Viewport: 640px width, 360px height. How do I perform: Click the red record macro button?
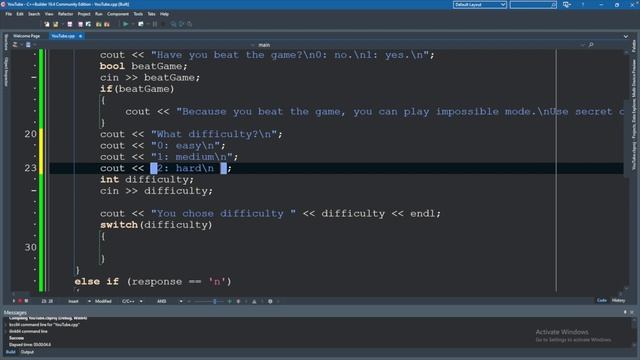click(20, 301)
